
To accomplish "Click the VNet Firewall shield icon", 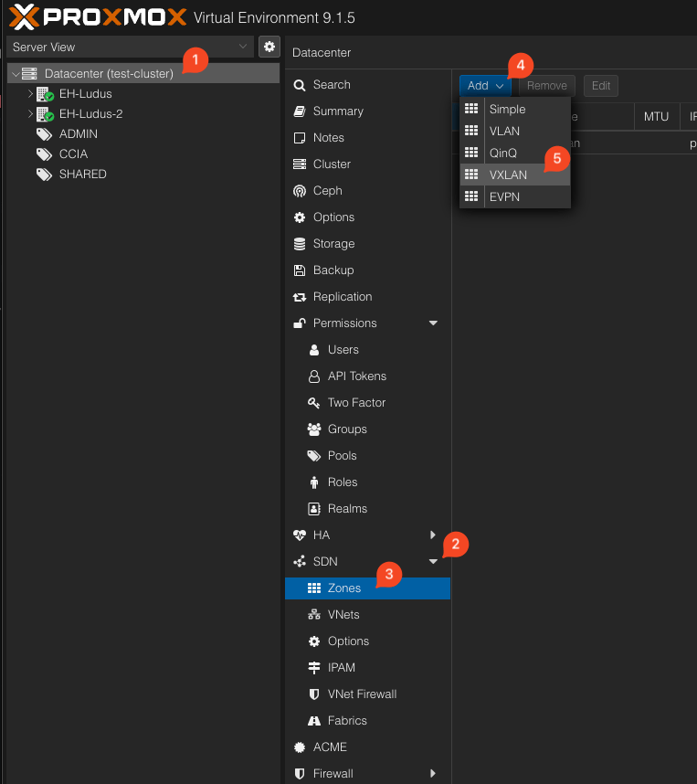I will [314, 694].
